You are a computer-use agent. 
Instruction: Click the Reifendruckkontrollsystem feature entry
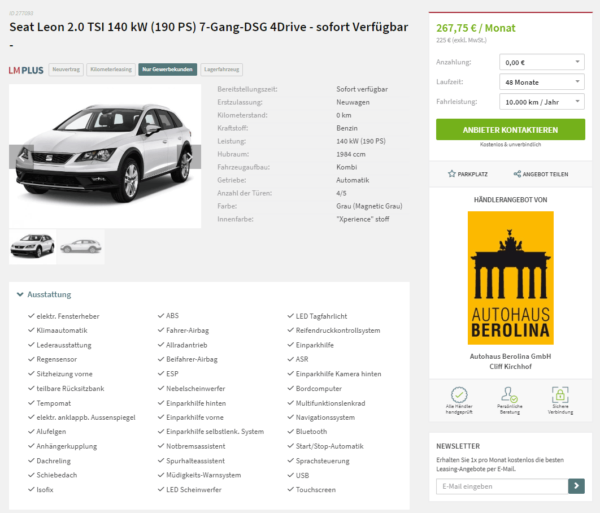tap(338, 330)
